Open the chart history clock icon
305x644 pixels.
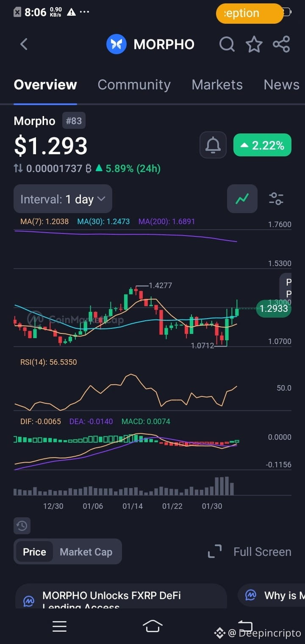pyautogui.click(x=22, y=526)
